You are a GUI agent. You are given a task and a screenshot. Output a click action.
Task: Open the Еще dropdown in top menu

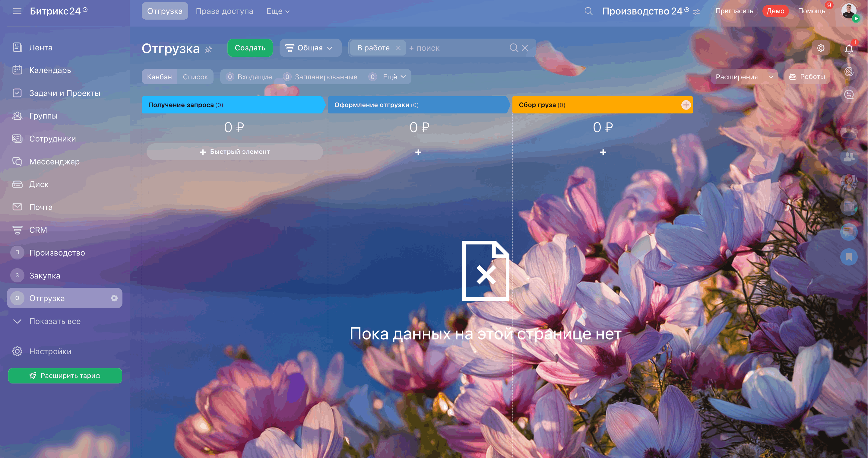click(278, 11)
